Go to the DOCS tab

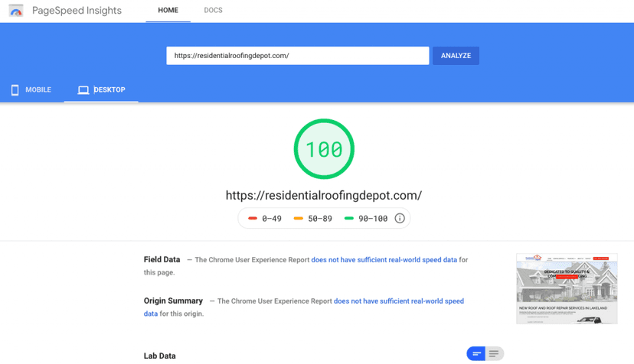pos(213,11)
